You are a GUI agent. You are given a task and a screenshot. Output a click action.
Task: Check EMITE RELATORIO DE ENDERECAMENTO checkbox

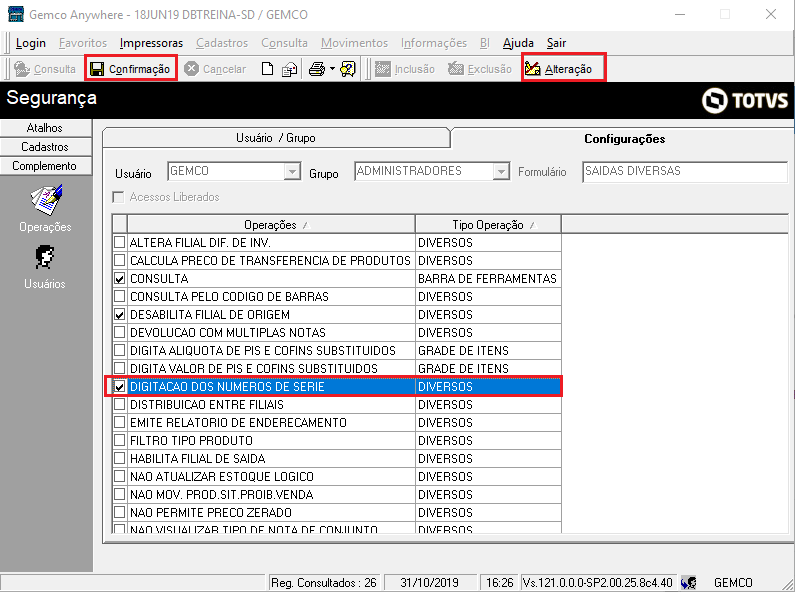point(120,423)
